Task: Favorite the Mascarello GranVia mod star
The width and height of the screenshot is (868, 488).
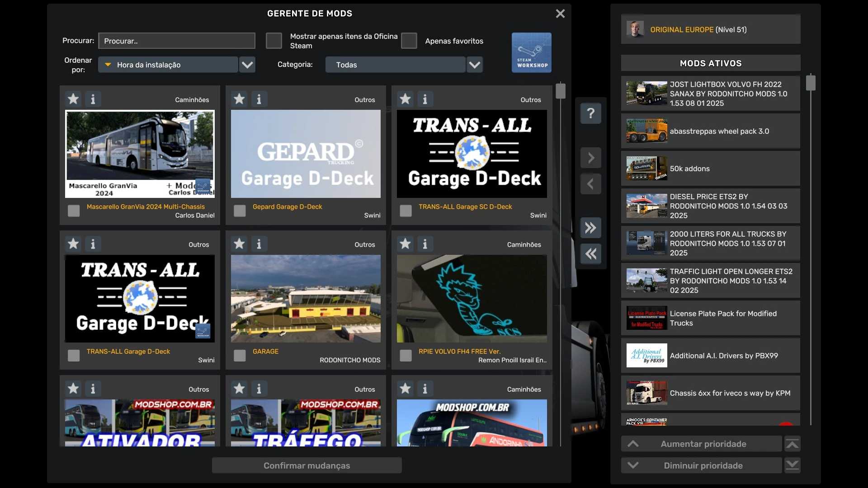Action: click(73, 99)
